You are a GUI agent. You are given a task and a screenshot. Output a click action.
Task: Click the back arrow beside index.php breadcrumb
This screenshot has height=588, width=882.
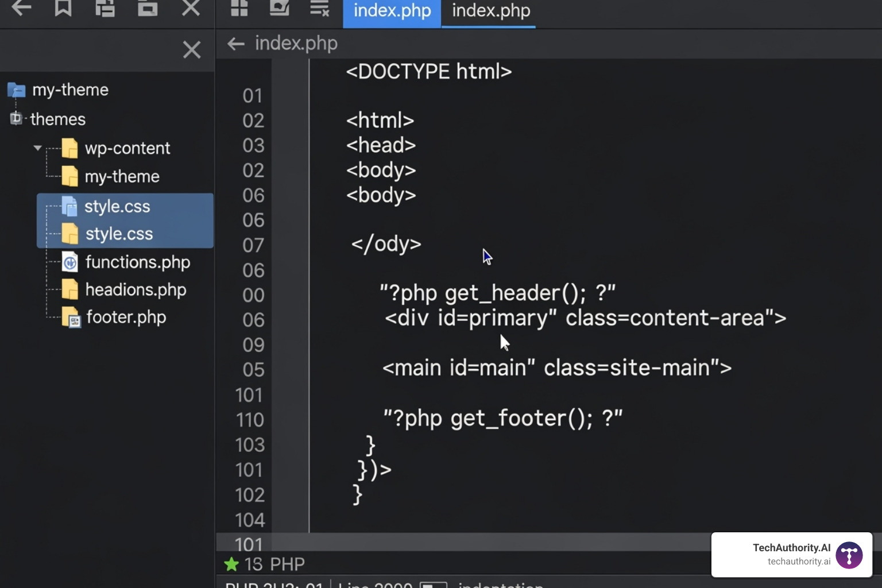point(236,44)
